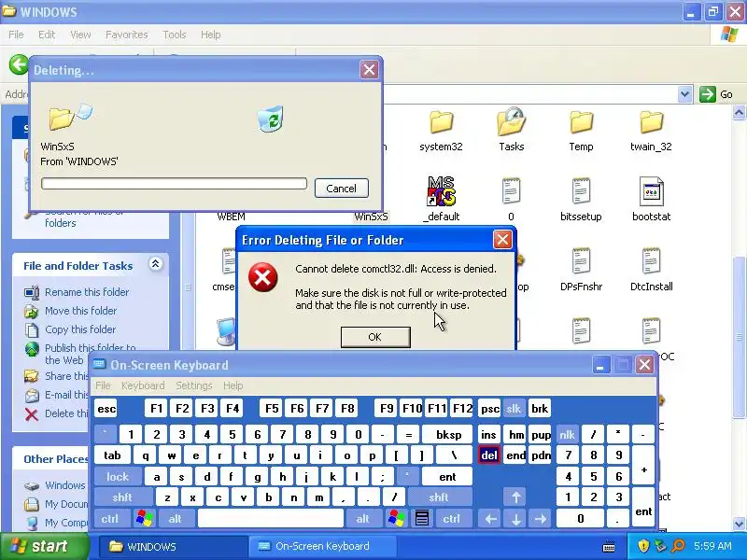Open the Settings menu in On-Screen Keyboard
The width and height of the screenshot is (747, 560).
click(x=194, y=385)
